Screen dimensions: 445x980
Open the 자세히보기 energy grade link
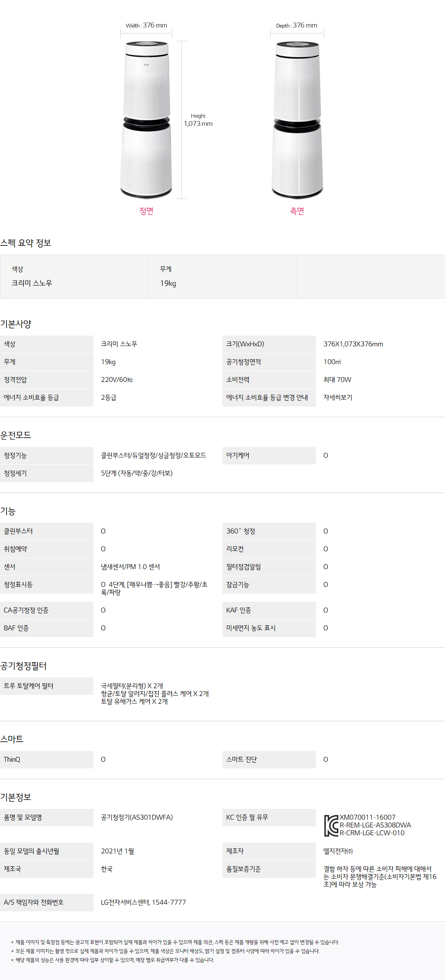(x=337, y=397)
